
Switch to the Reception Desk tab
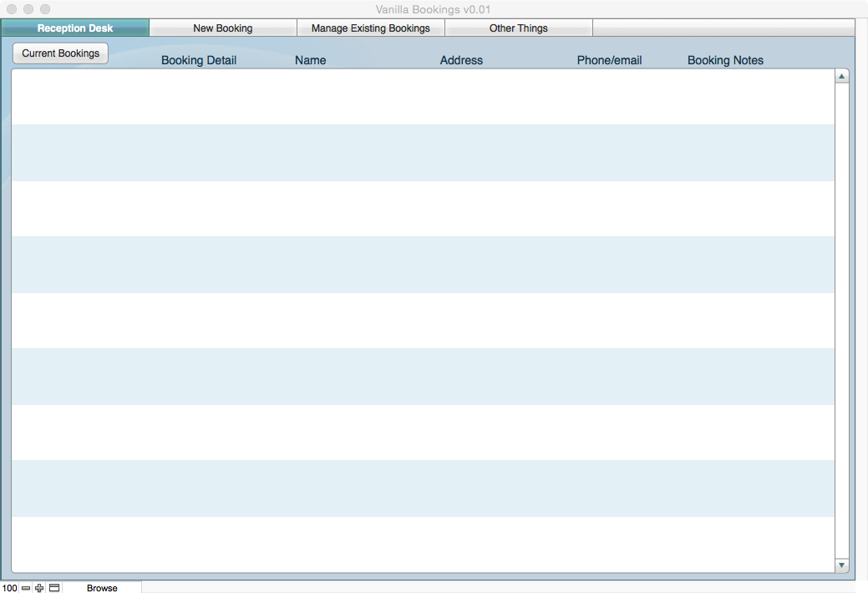(x=75, y=28)
